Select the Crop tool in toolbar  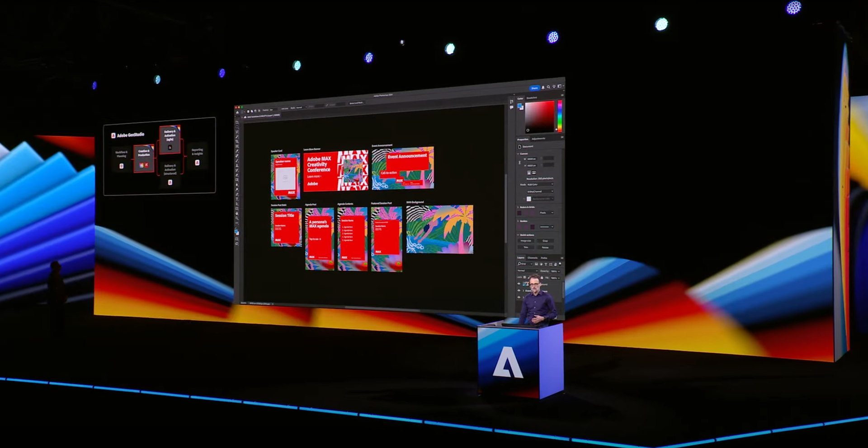click(237, 141)
